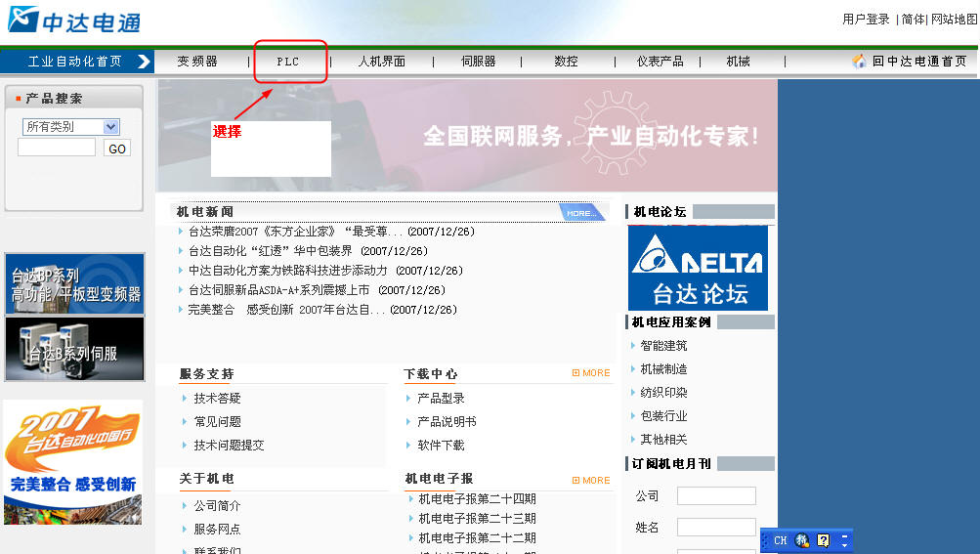Click the MORE icon next to 下载中心
980x554 pixels.
coord(591,373)
